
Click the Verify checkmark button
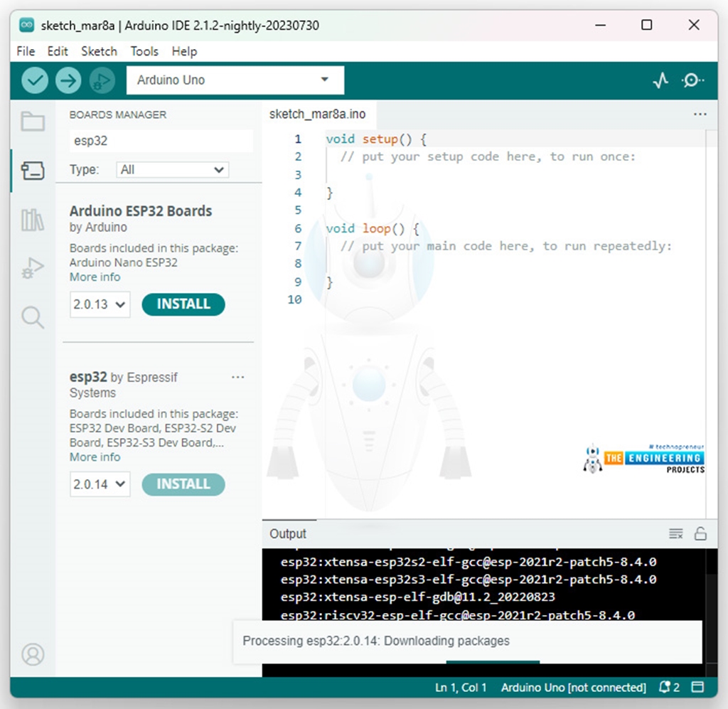point(34,80)
